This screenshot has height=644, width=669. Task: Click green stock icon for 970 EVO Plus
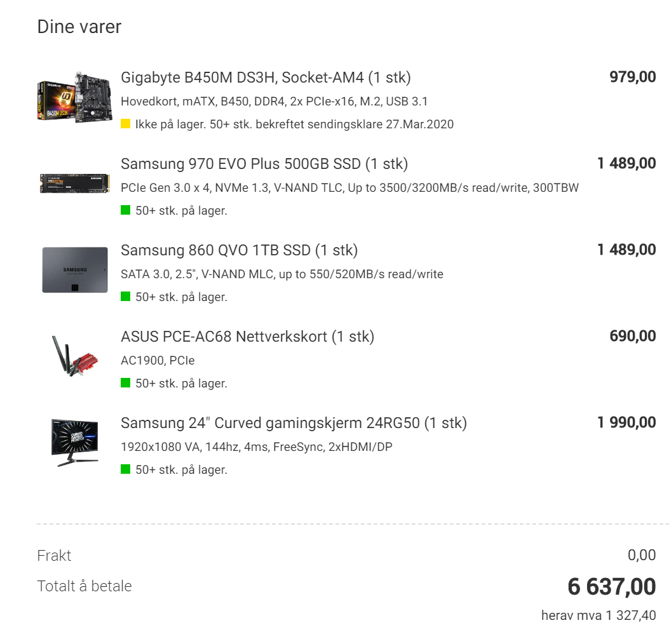click(x=125, y=210)
